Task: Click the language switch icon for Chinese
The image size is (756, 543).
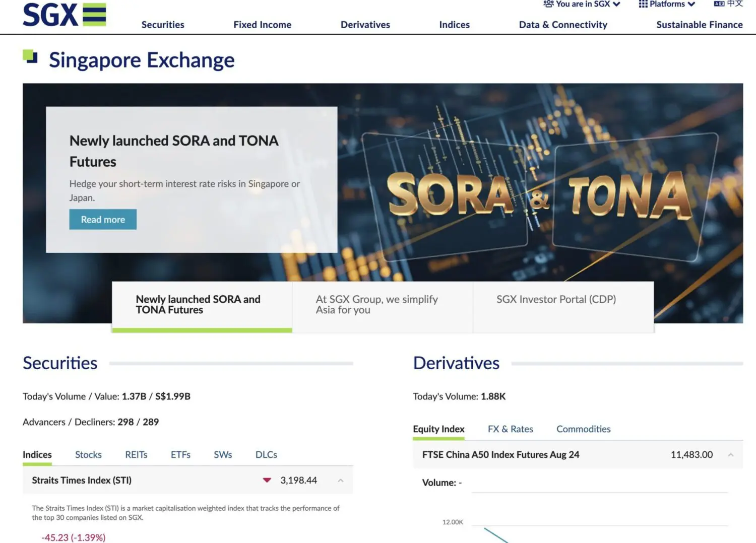Action: click(719, 4)
